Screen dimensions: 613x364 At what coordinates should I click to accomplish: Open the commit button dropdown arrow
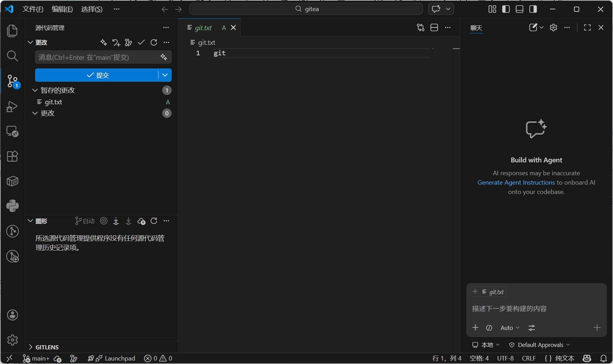pos(165,75)
